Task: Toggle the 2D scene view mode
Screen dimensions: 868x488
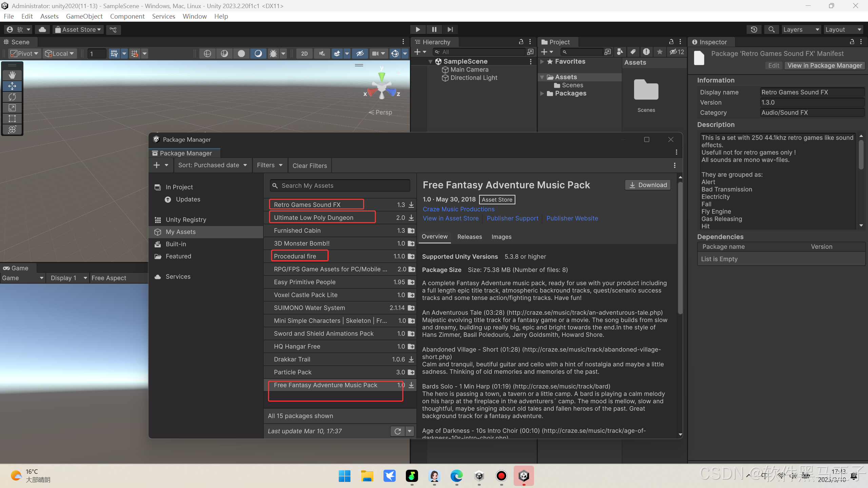Action: 304,54
